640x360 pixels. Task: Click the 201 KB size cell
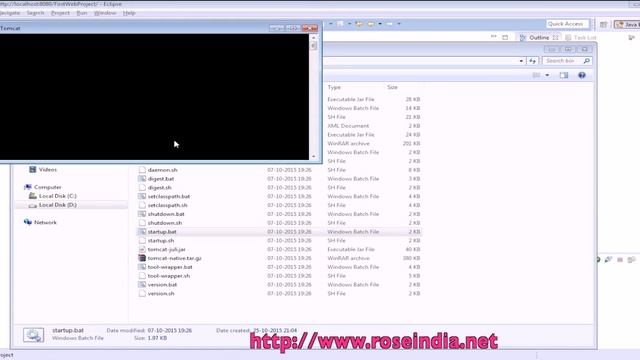[411, 144]
